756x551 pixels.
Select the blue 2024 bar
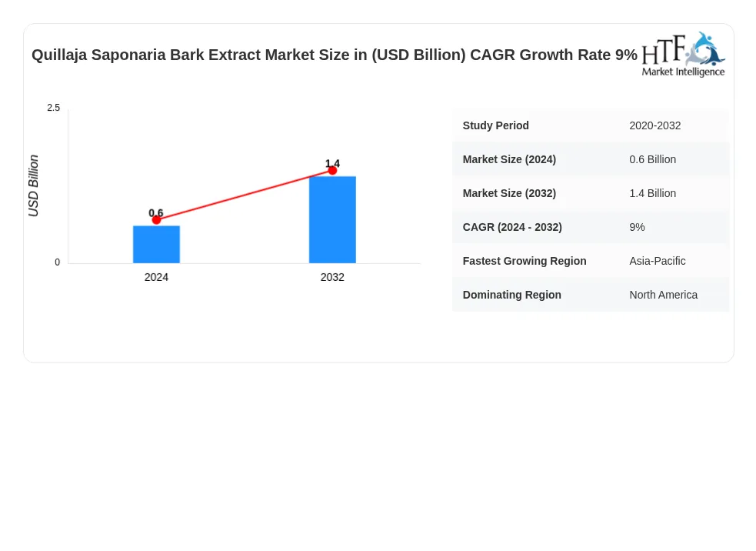(x=156, y=244)
